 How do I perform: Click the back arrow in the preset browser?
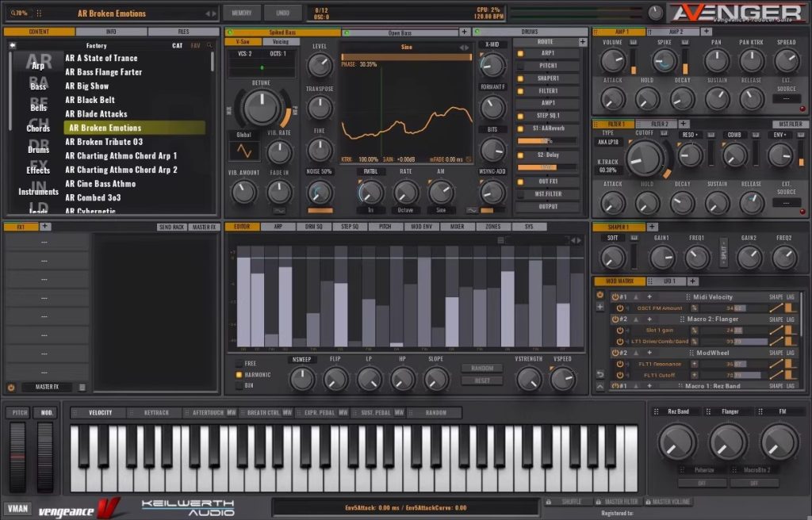13,46
